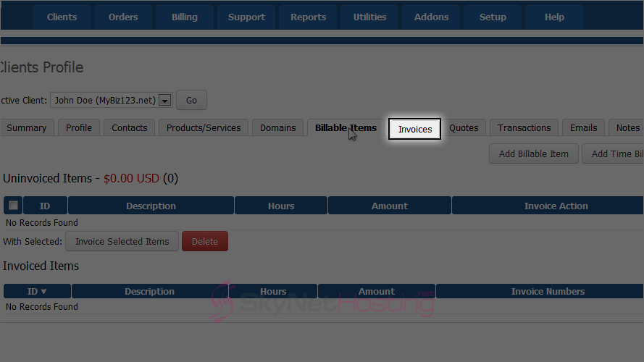The image size is (644, 362).
Task: Open the Setup menu
Action: (x=493, y=17)
